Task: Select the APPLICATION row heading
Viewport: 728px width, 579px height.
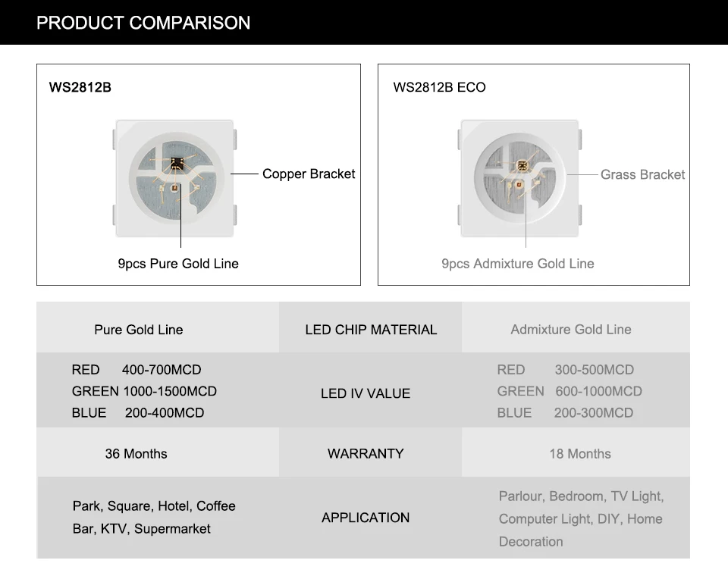Action: click(366, 518)
